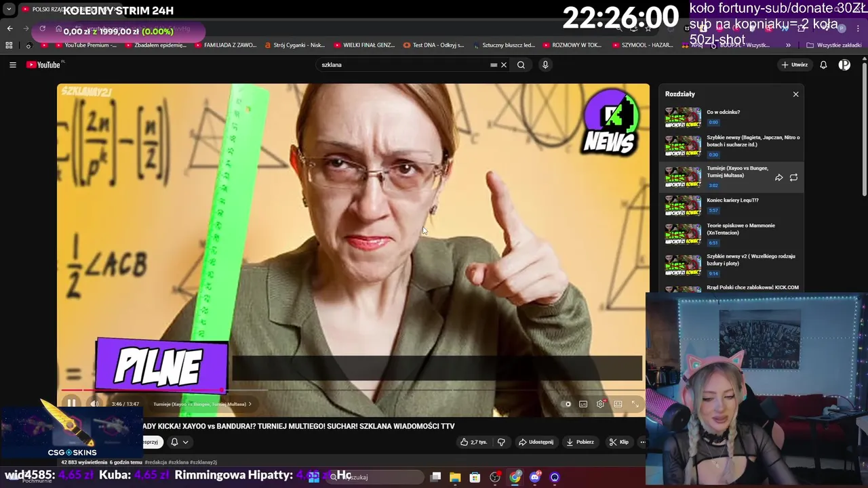Open Task View in taskbar
Viewport: 868px width, 488px height.
pos(436,477)
